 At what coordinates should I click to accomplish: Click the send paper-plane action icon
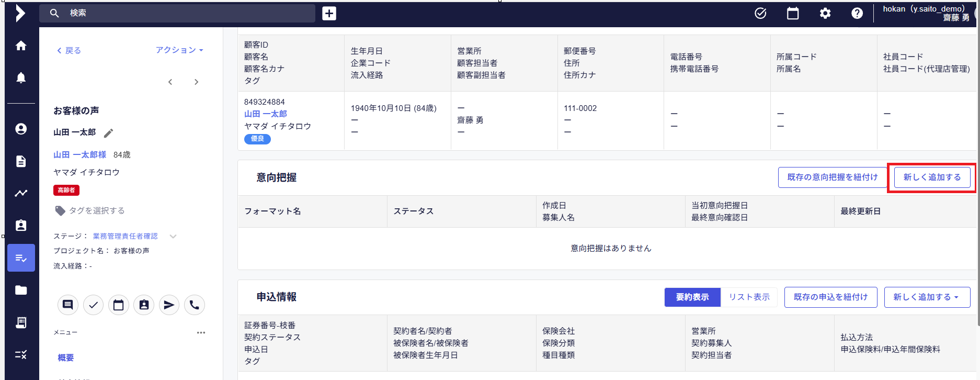coord(168,305)
